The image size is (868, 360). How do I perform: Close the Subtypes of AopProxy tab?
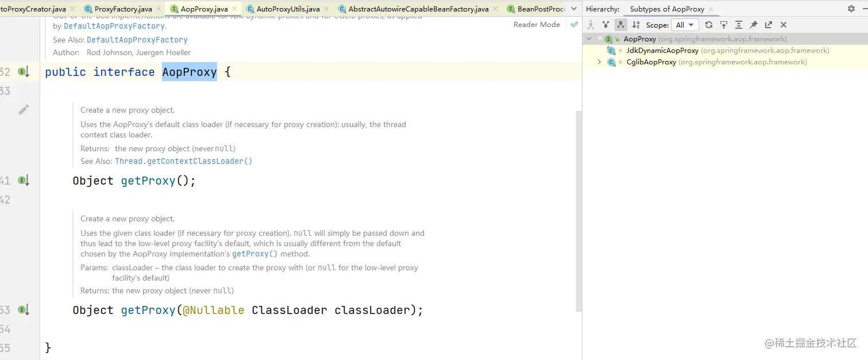coord(711,9)
